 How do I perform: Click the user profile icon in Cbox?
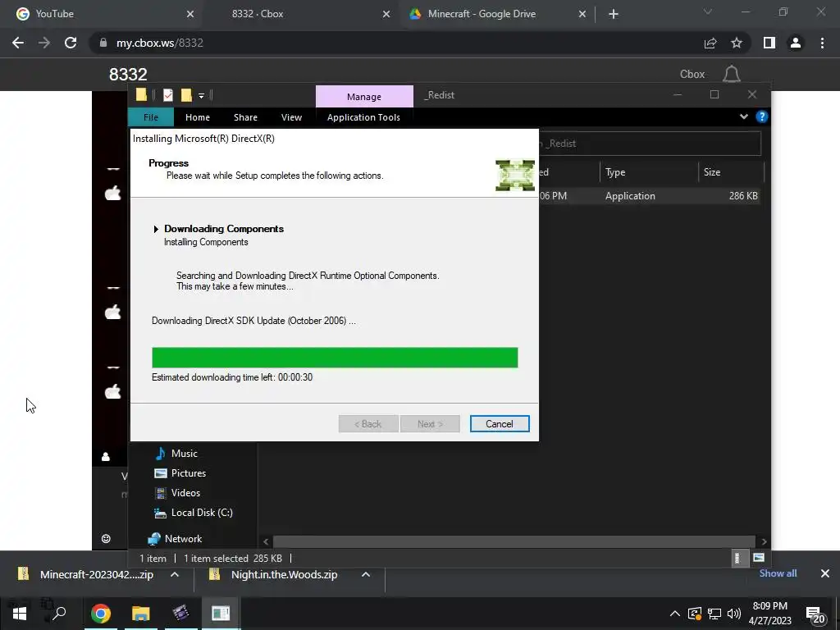coord(106,456)
